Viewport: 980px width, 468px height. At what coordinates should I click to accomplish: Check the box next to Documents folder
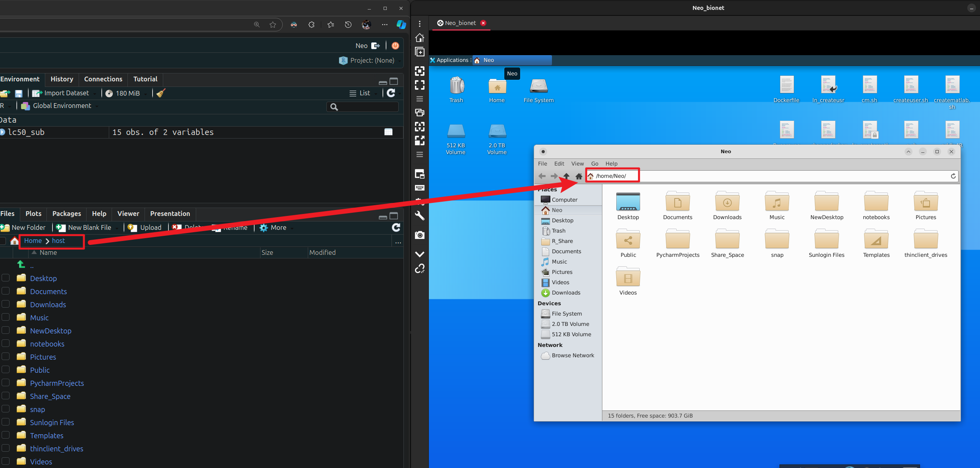[x=6, y=291]
